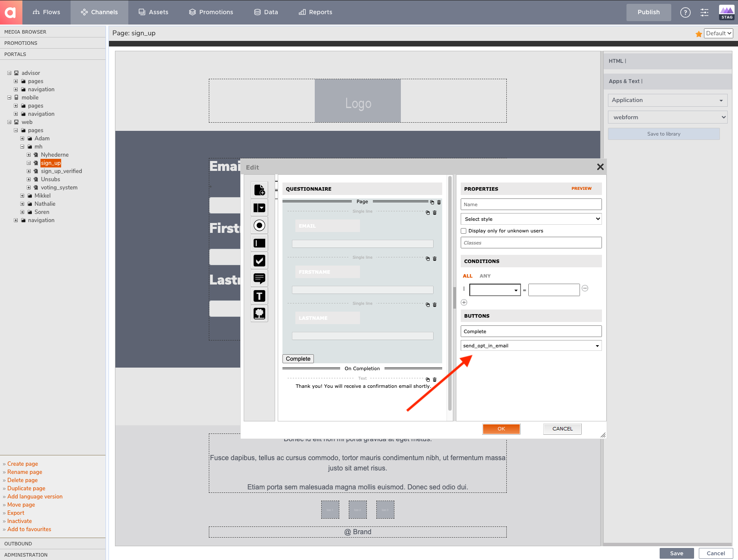The image size is (738, 560).
Task: Click OK in the Edit dialog
Action: tap(501, 429)
